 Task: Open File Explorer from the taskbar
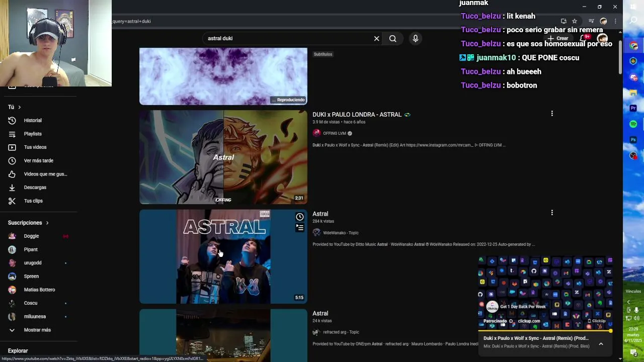[x=633, y=93]
